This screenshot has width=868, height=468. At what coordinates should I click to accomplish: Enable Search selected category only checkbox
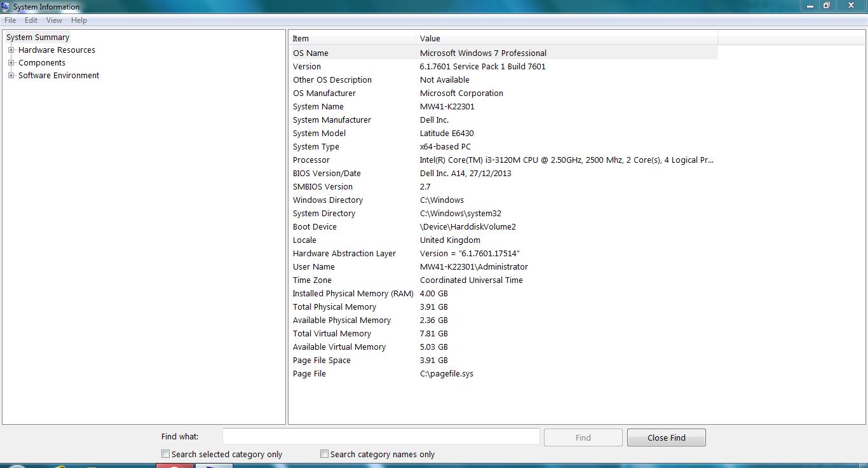tap(166, 454)
